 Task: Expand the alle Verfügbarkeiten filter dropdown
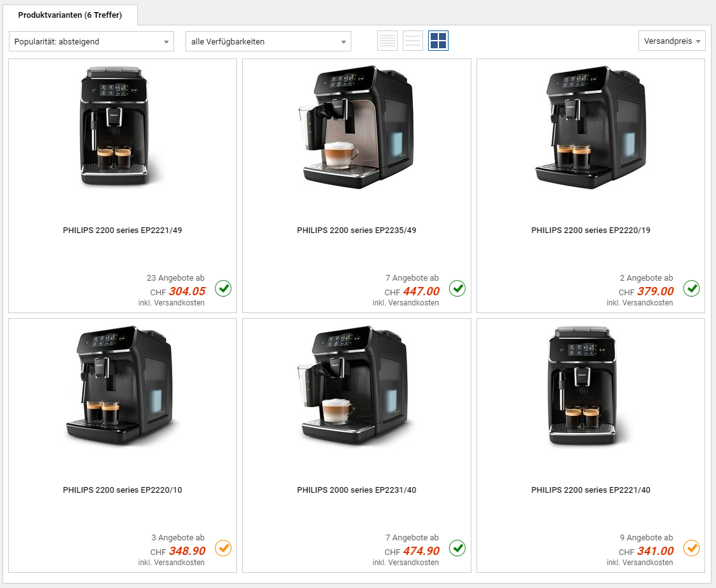click(x=268, y=41)
